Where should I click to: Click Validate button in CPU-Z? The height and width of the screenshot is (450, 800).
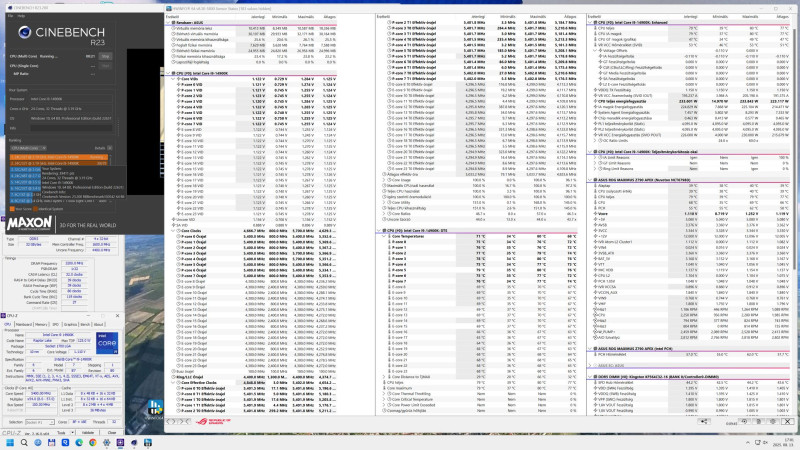88,433
